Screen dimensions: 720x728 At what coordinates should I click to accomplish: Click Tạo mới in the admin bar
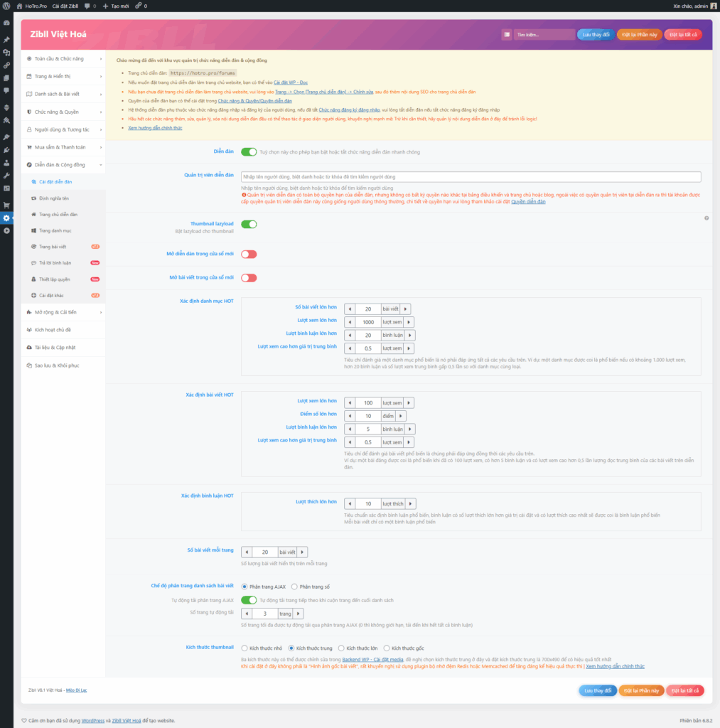pyautogui.click(x=116, y=6)
